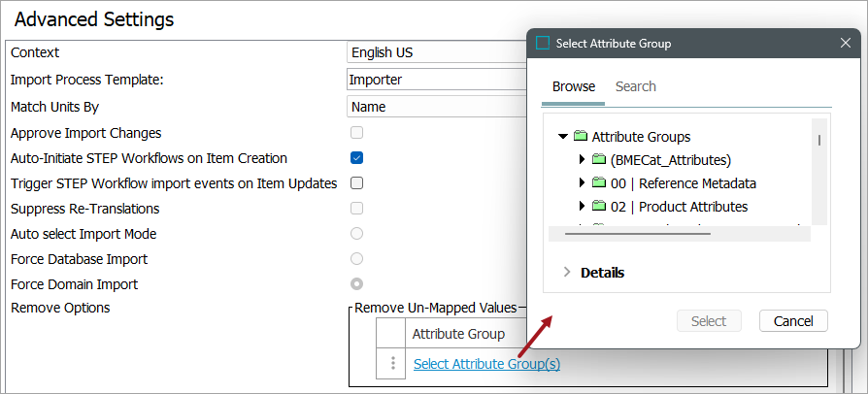Image resolution: width=868 pixels, height=394 pixels.
Task: Click the 02 | Product Attributes folder icon
Action: 599,207
